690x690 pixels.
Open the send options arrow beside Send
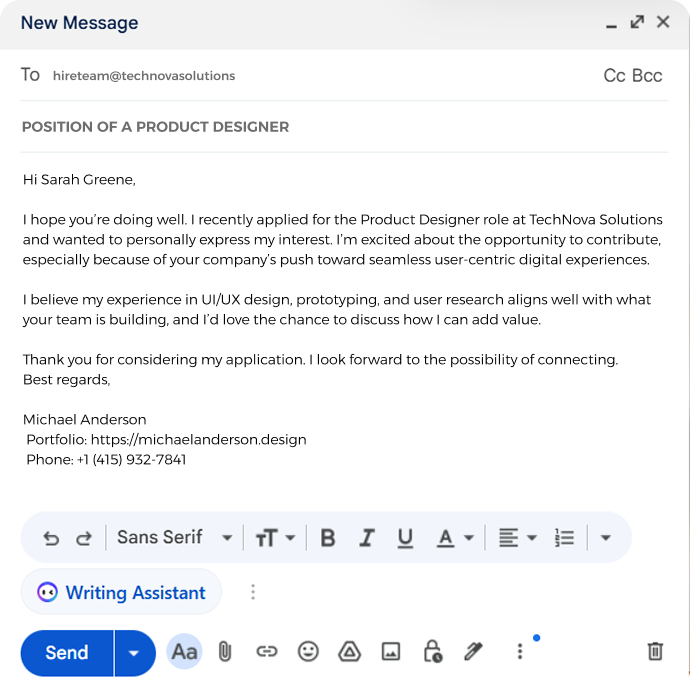134,653
